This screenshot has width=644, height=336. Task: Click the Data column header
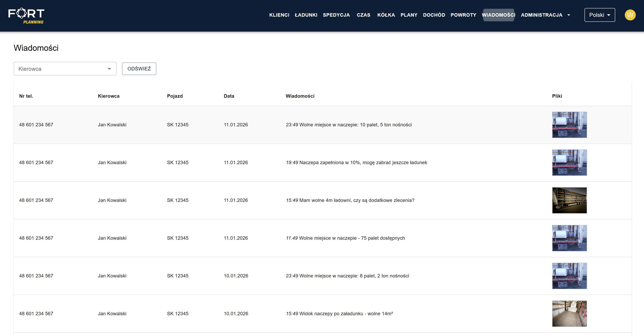pyautogui.click(x=229, y=96)
